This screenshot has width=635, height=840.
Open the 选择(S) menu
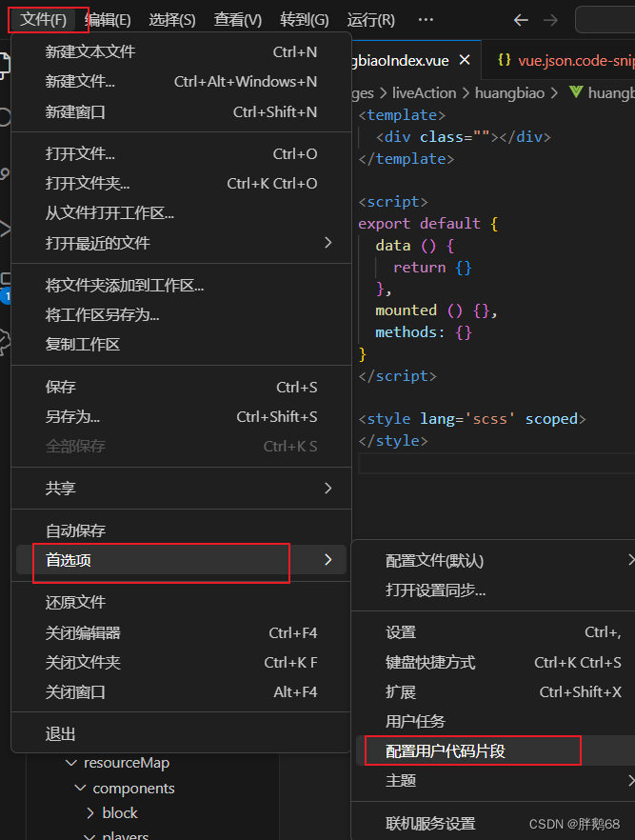[x=172, y=20]
